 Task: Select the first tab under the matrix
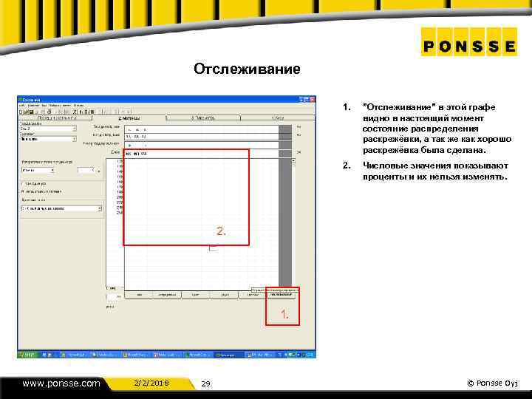pyautogui.click(x=139, y=295)
